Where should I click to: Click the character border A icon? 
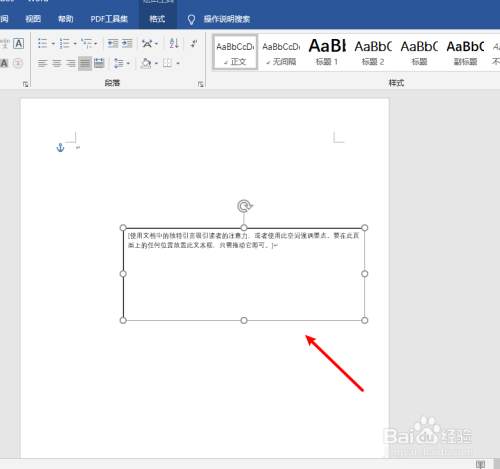click(x=19, y=43)
